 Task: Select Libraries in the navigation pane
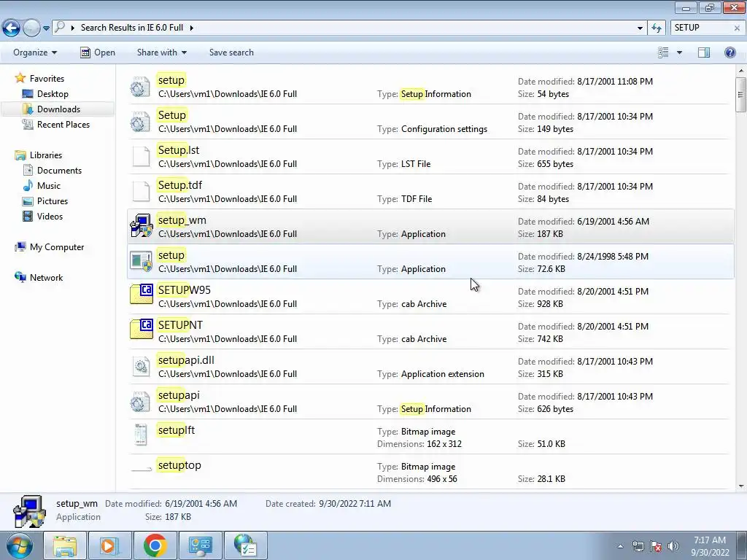(x=46, y=155)
